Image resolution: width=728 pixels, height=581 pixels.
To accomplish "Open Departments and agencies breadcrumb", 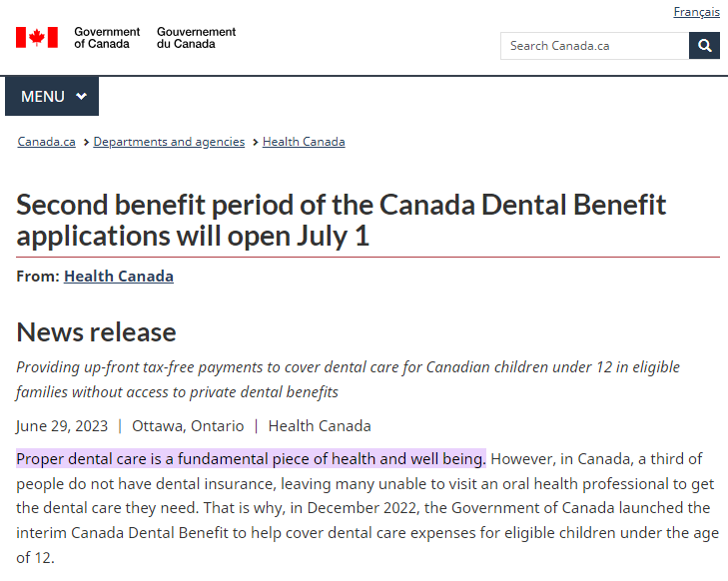I will click(169, 142).
